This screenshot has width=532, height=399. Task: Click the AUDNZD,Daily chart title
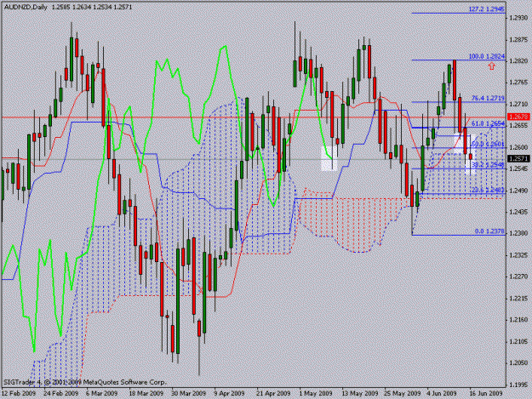[x=26, y=7]
